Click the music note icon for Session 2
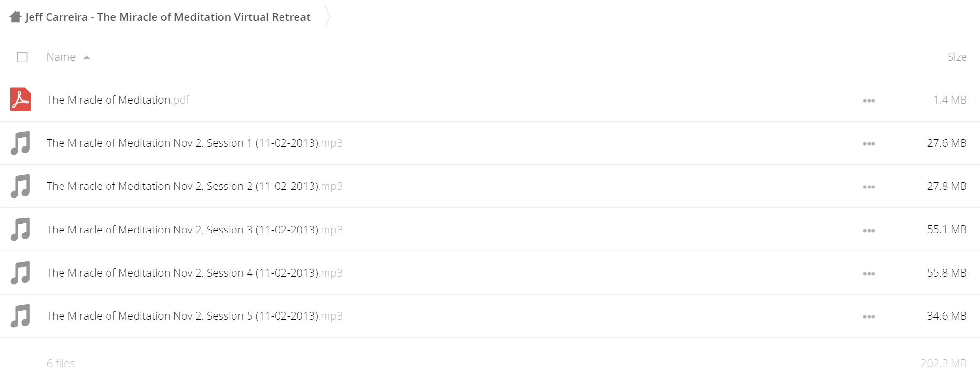Screen dimensions: 980x389 20,186
